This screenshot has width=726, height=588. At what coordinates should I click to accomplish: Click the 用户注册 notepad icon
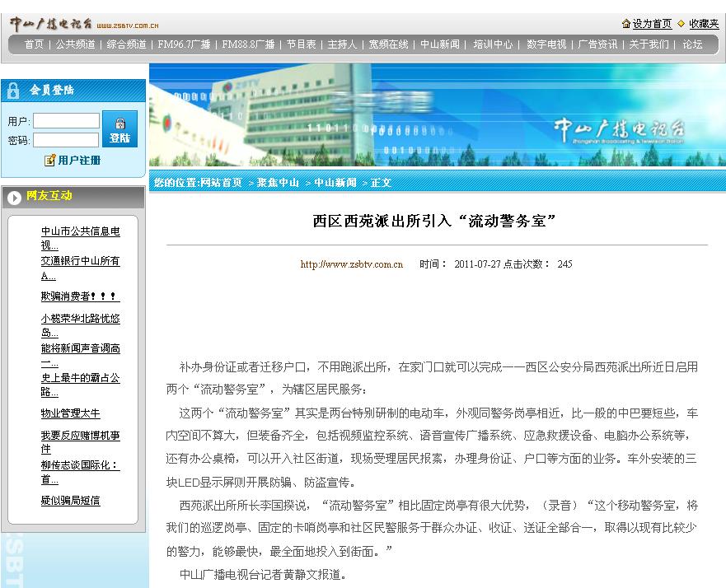50,161
